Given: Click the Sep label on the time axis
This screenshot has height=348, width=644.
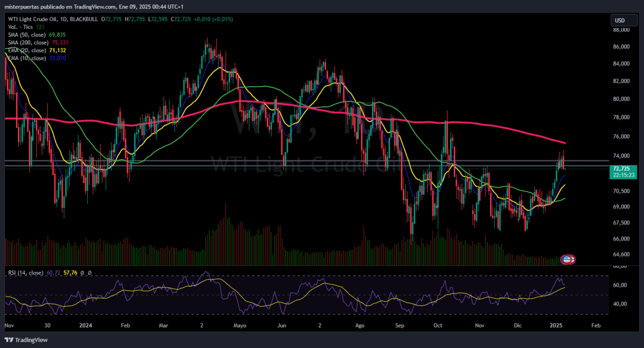Looking at the screenshot, I should 399,325.
